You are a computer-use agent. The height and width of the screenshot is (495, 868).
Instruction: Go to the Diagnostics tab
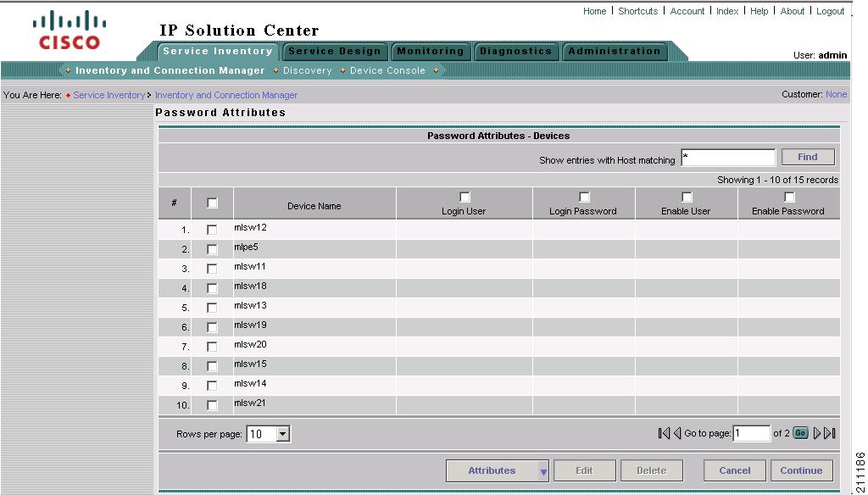tap(516, 52)
